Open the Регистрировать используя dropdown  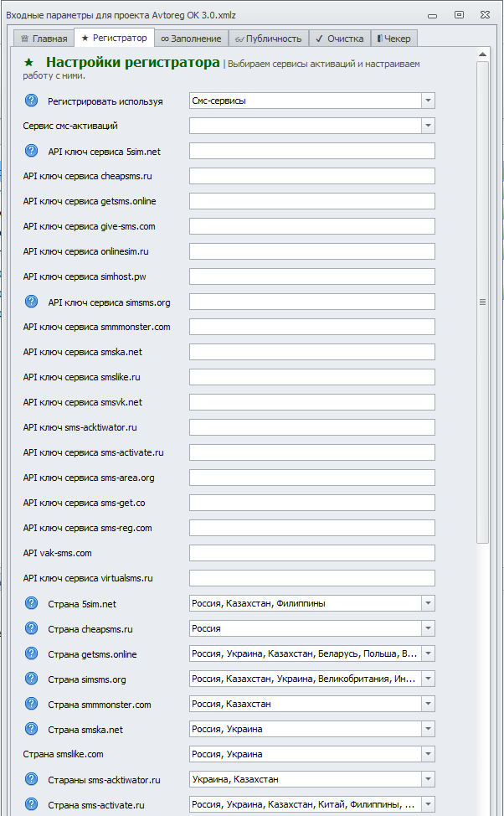428,101
